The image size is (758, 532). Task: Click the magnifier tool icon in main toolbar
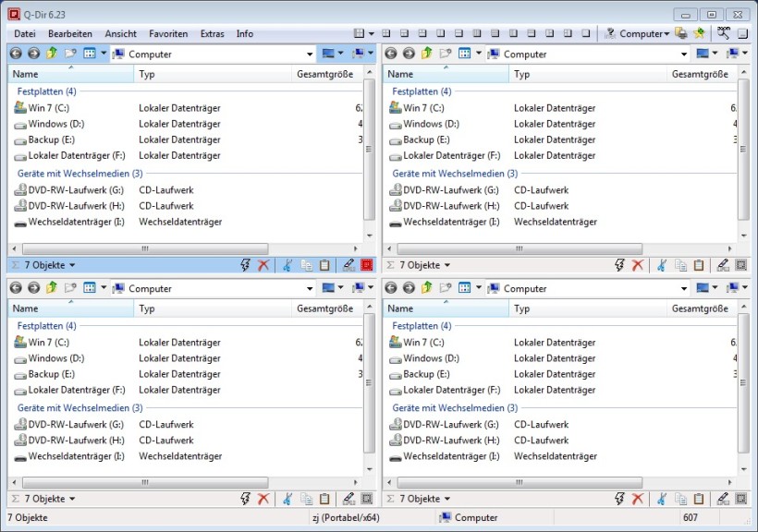click(724, 33)
